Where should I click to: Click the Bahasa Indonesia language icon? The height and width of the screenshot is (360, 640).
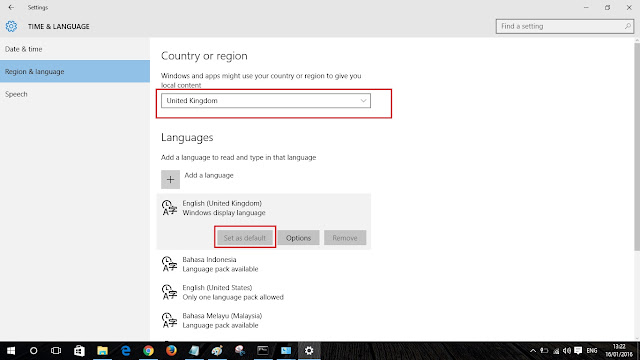click(169, 264)
